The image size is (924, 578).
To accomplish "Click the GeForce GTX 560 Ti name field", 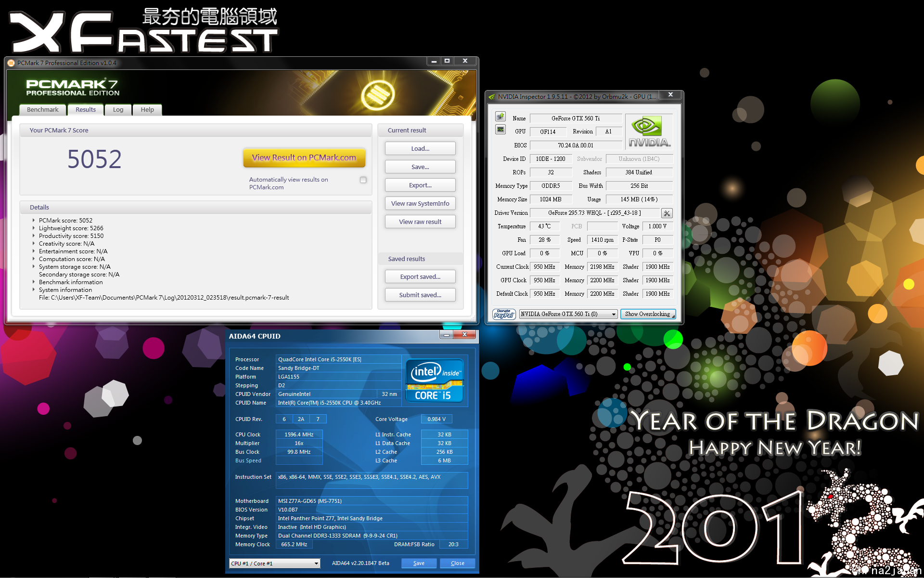I will 576,118.
